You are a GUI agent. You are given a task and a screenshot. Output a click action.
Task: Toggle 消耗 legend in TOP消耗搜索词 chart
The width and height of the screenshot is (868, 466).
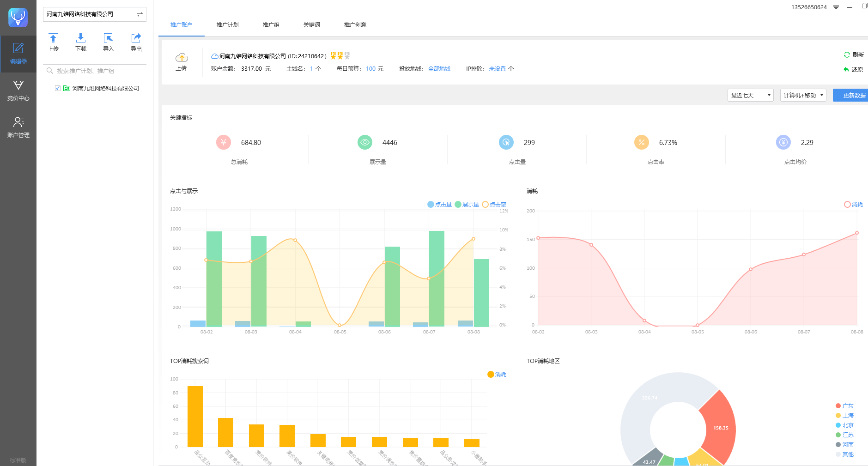tap(497, 375)
